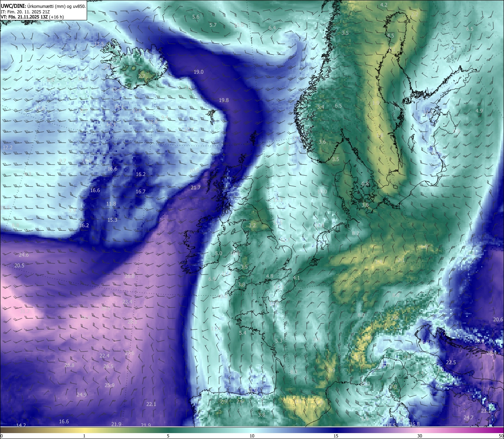Click the 24.6 value label
Image resolution: width=504 pixels, height=439 pixels.
click(24, 255)
